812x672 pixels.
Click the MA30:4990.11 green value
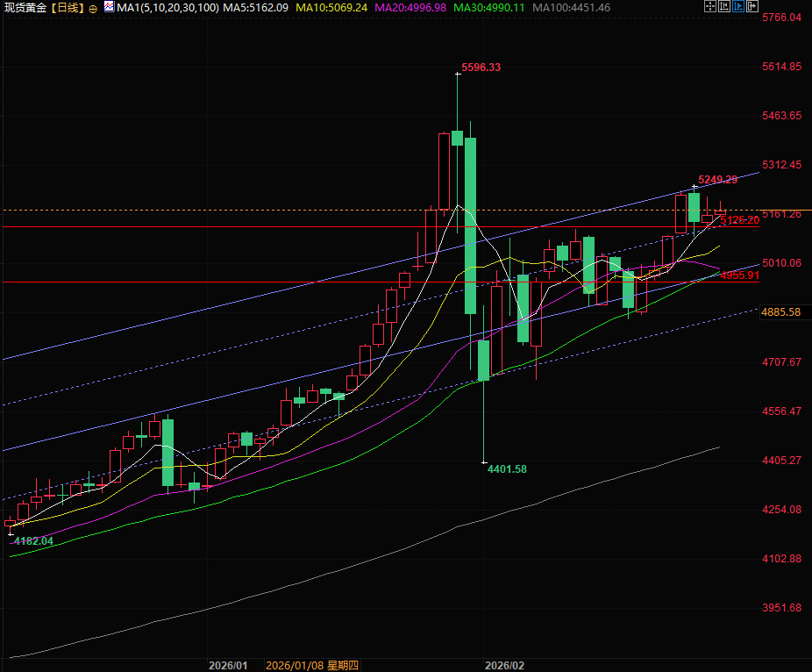click(x=488, y=8)
